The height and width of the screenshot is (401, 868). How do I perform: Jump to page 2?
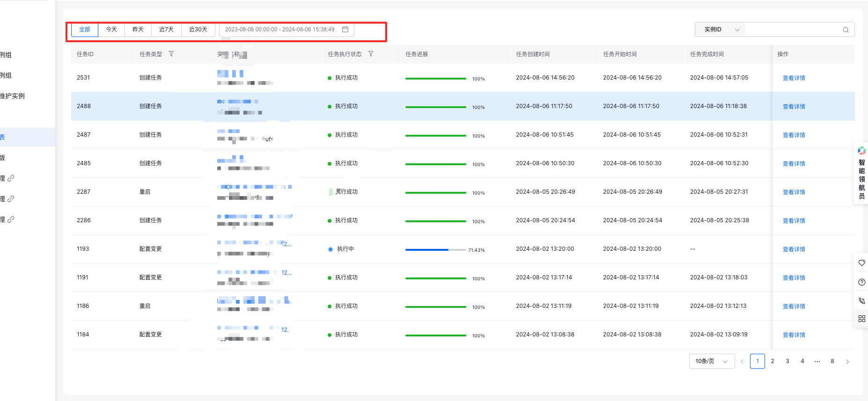coord(772,361)
